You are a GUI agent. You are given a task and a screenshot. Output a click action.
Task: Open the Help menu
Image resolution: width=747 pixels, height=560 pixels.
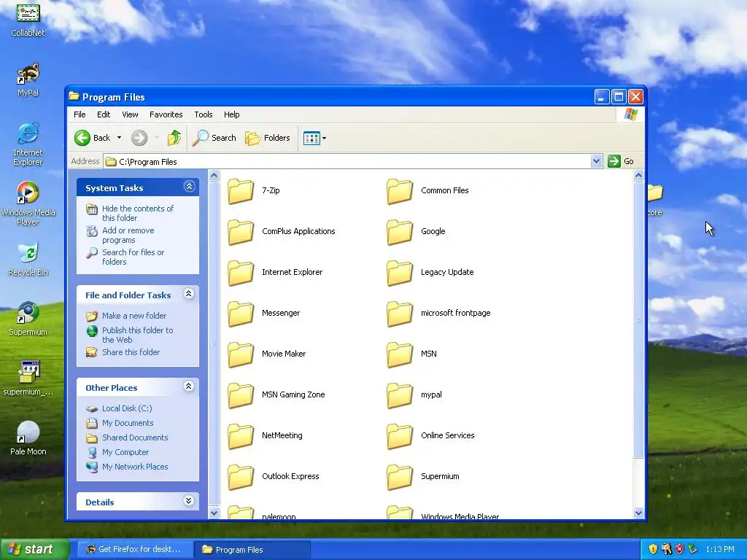click(231, 114)
